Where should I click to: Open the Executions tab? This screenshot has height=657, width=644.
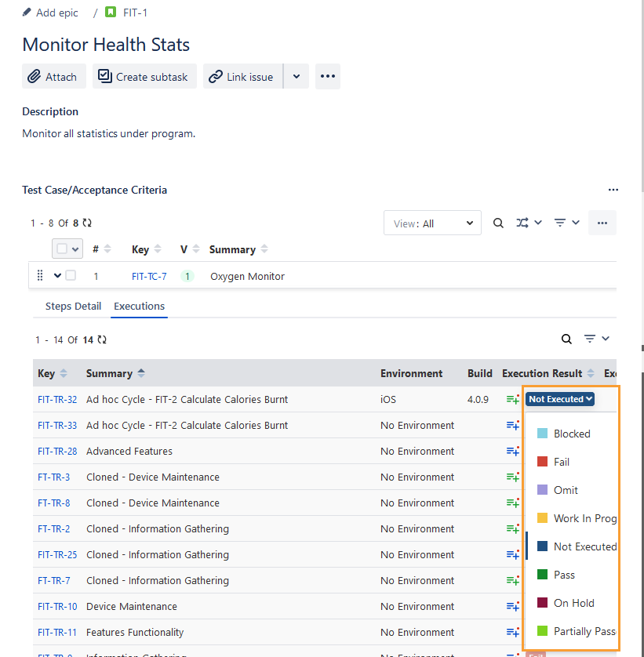pos(139,306)
